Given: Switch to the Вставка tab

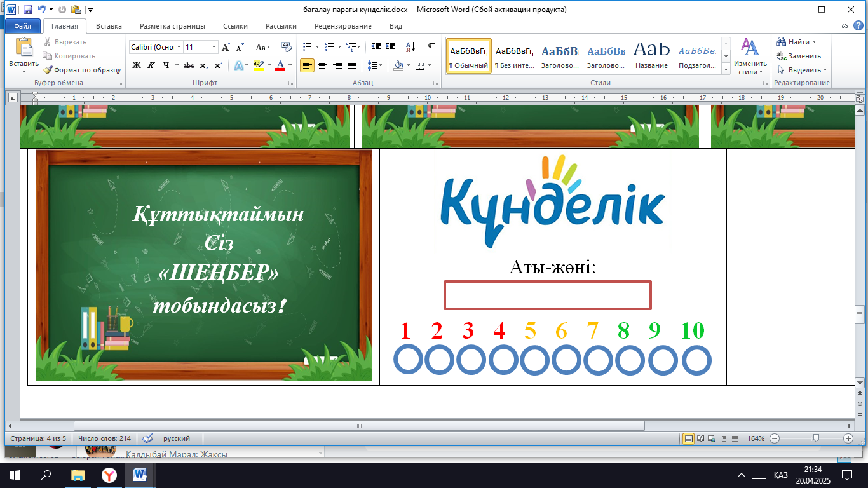Looking at the screenshot, I should (109, 26).
